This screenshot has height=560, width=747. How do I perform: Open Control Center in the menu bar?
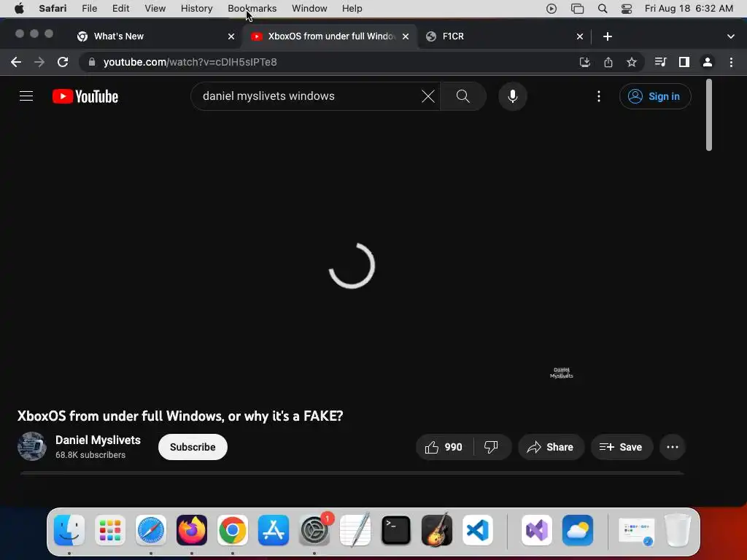[627, 9]
